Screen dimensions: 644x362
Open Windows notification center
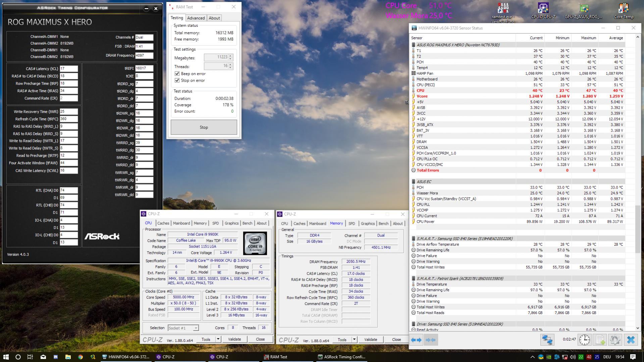[633, 357]
